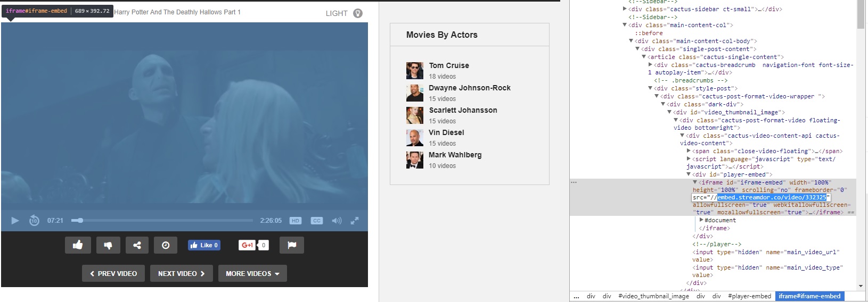Click the Facebook Like 0 button

(204, 245)
